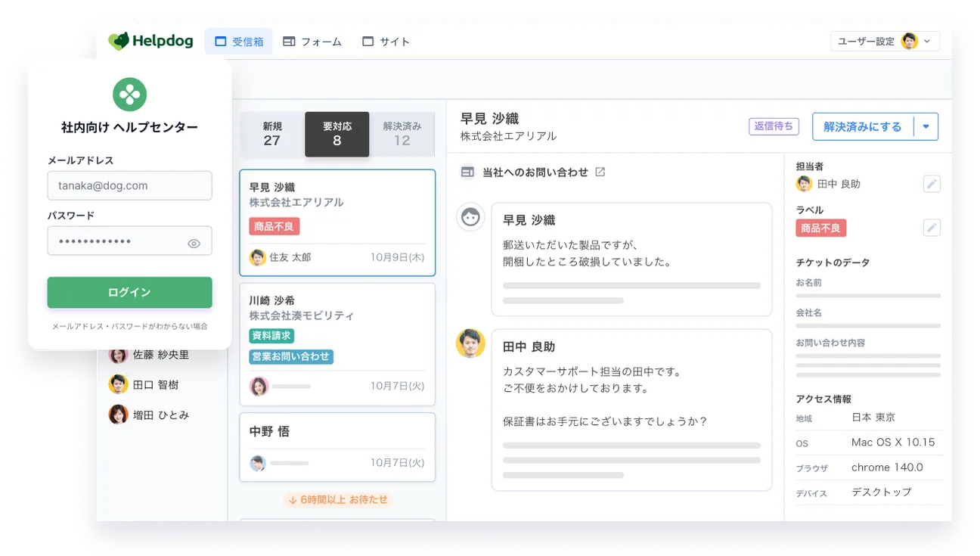Click the form icon beside 当社へのお問い合わせ
The image size is (980, 556).
(467, 172)
